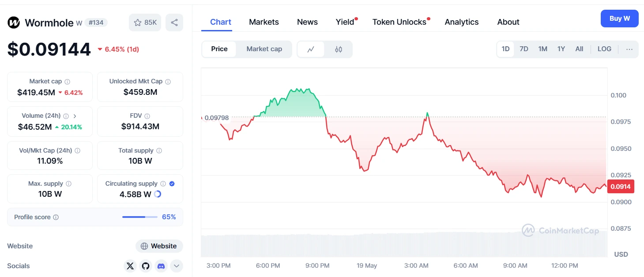Open the X (Twitter) social link
The image size is (644, 277).
[130, 266]
